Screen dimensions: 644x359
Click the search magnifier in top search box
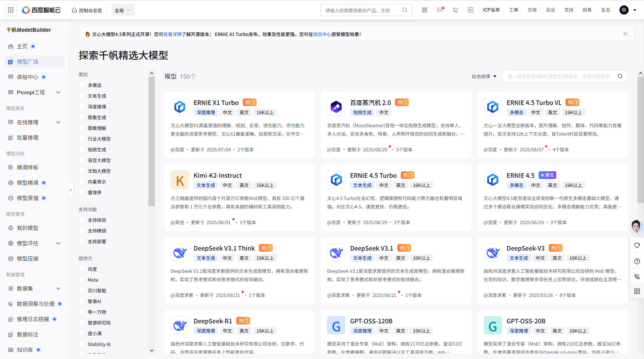(x=405, y=10)
